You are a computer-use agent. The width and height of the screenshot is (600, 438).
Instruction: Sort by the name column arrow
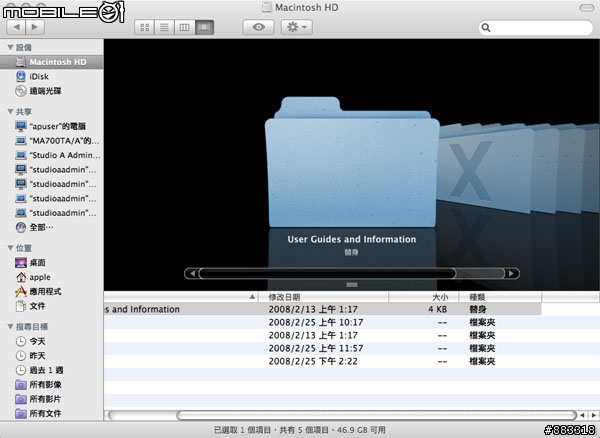click(x=252, y=297)
